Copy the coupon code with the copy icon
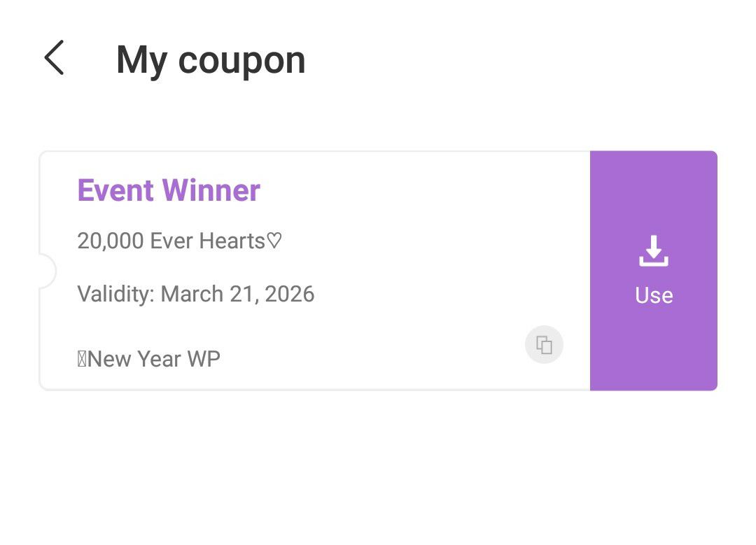The image size is (756, 545). coord(544,344)
